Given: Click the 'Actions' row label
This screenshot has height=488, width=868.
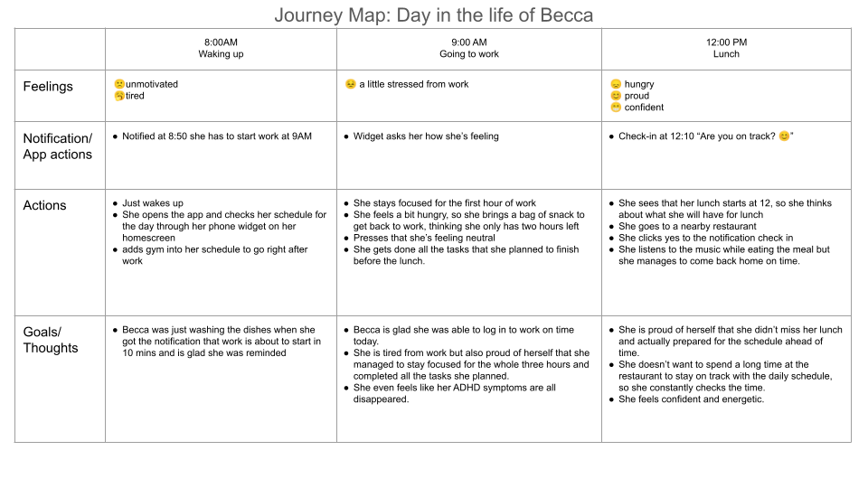Looking at the screenshot, I should [44, 205].
